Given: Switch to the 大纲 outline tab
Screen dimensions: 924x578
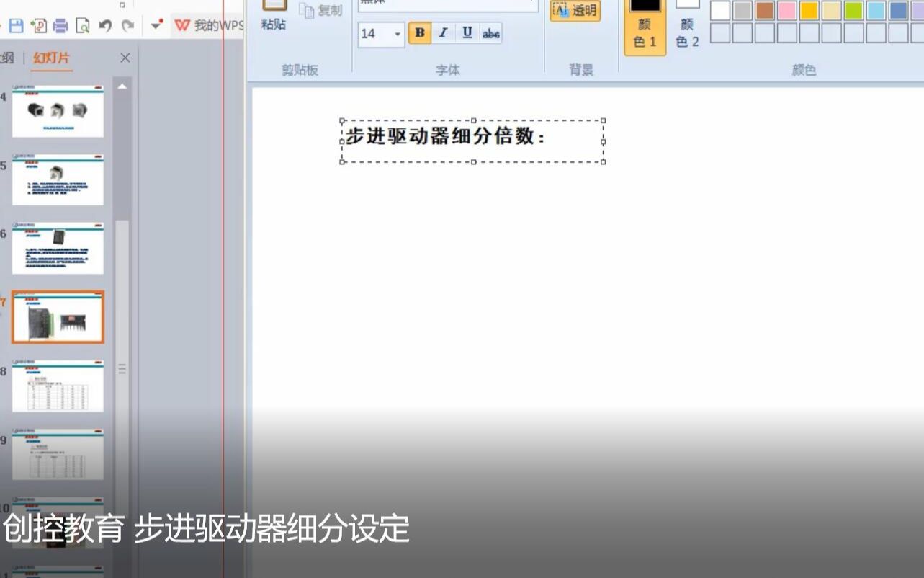Looking at the screenshot, I should click(x=9, y=57).
